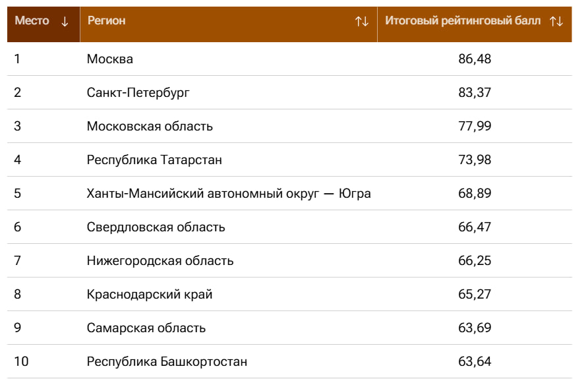The width and height of the screenshot is (588, 381).
Task: Click the Место column header
Action: 44,24
